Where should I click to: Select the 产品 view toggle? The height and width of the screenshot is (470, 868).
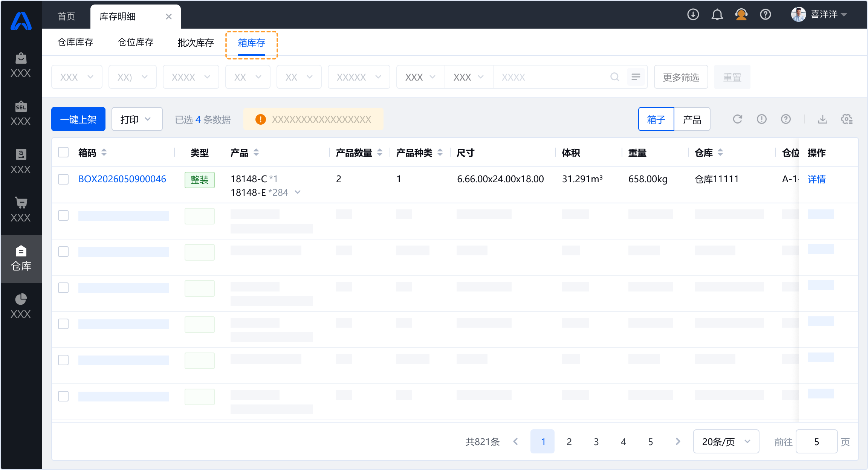pyautogui.click(x=692, y=119)
